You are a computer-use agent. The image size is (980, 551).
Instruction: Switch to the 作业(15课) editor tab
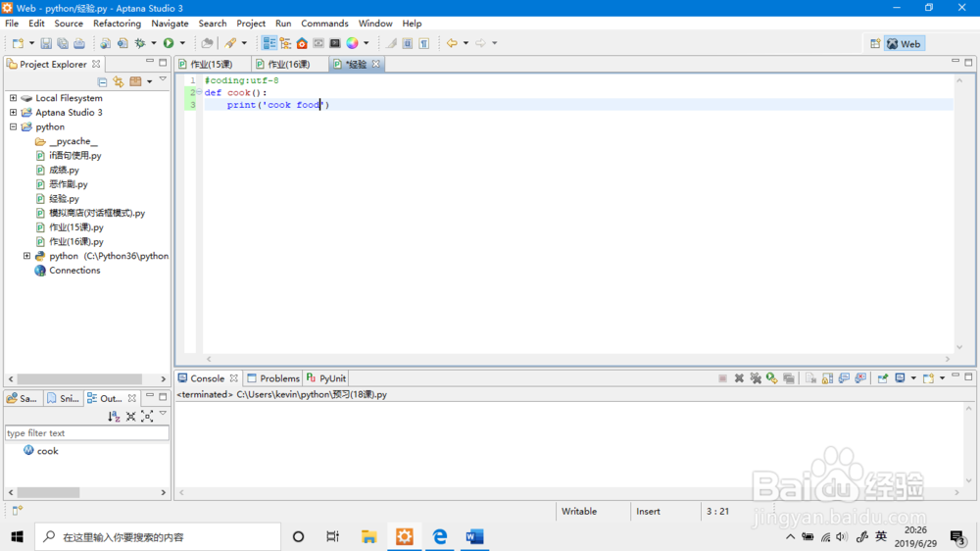pyautogui.click(x=212, y=64)
